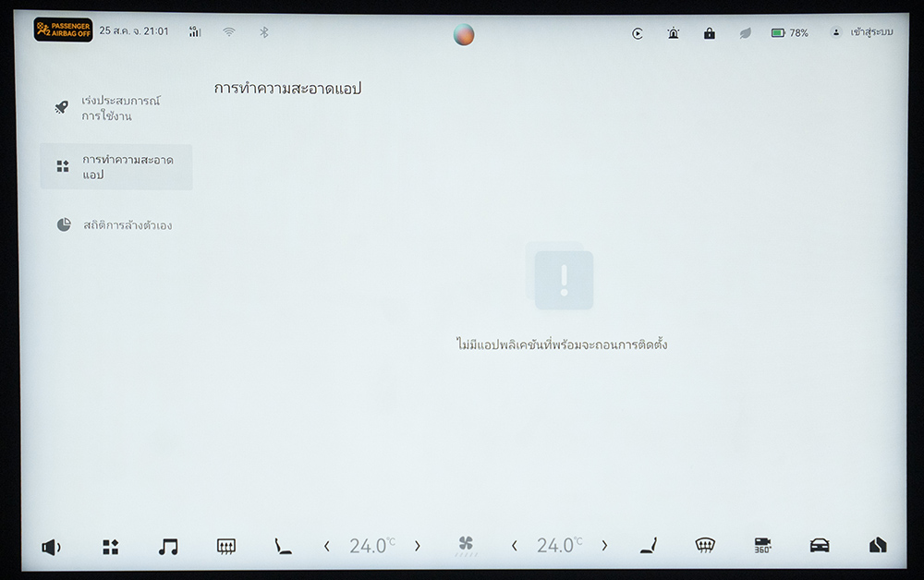Tap the date and time display

(x=134, y=31)
